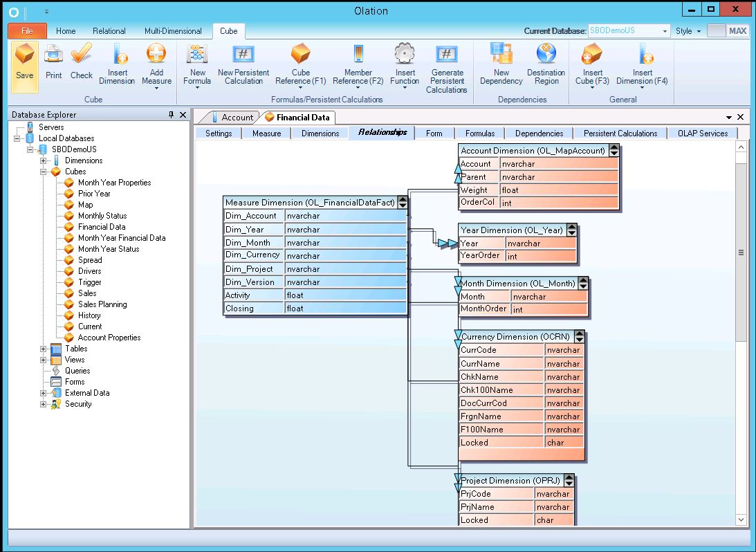
Task: Switch to the Home ribbon tab
Action: 66,31
